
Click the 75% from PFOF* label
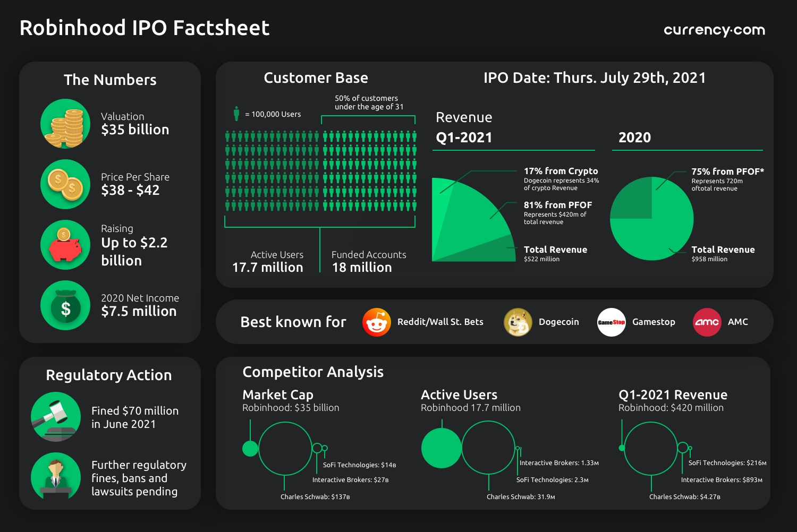click(728, 171)
